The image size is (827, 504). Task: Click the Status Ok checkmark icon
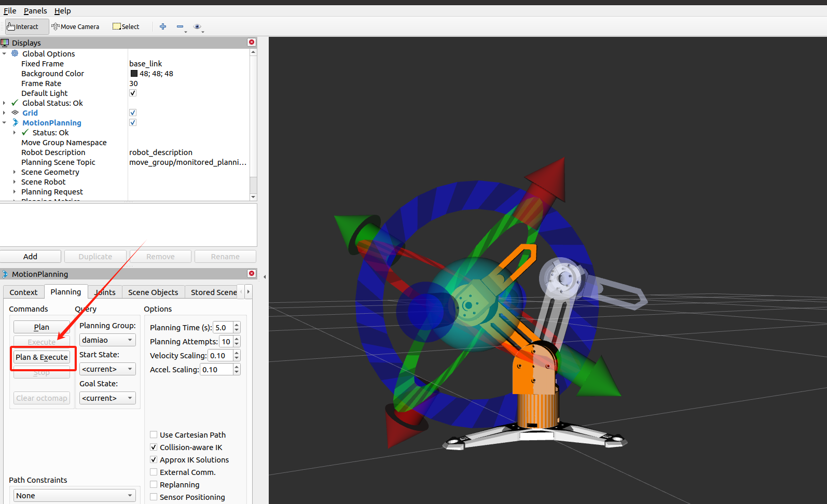(x=25, y=132)
